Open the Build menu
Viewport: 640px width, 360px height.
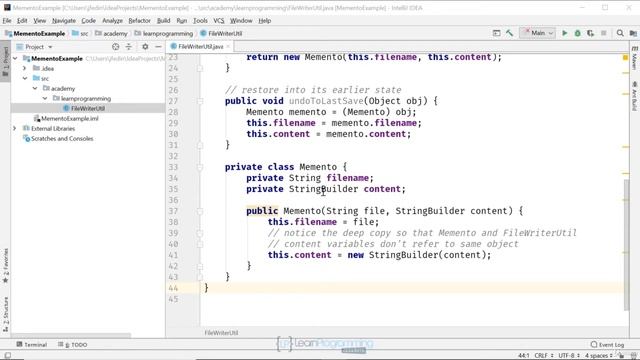click(x=163, y=20)
